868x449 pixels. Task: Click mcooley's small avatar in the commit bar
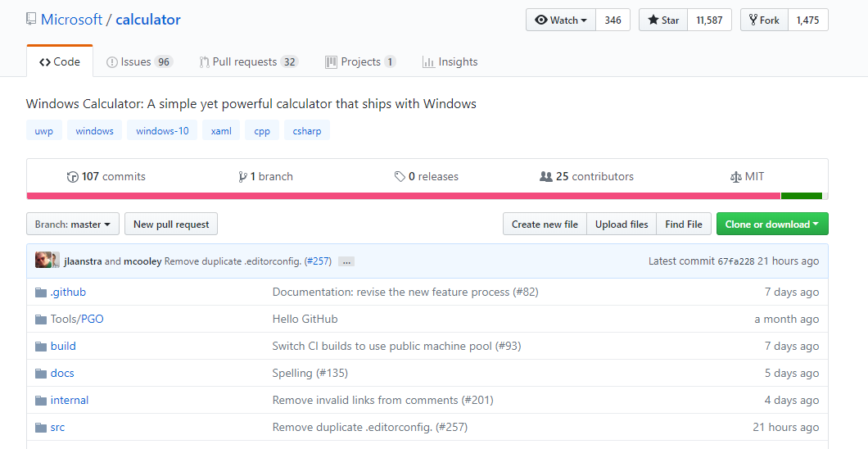click(56, 261)
